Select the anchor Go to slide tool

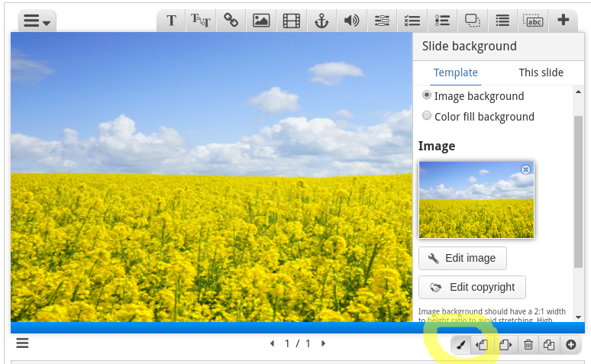coord(321,21)
